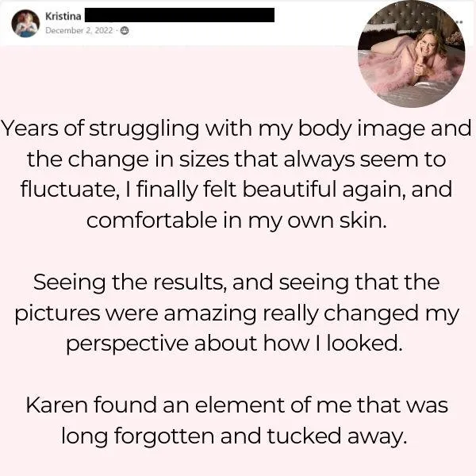This screenshot has width=476, height=476.
Task: Select the line 'the change in sizes that always seem to'
Action: click(x=236, y=159)
